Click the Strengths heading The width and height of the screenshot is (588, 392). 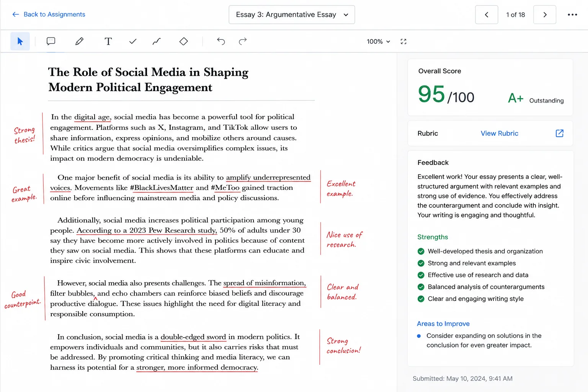(x=433, y=237)
